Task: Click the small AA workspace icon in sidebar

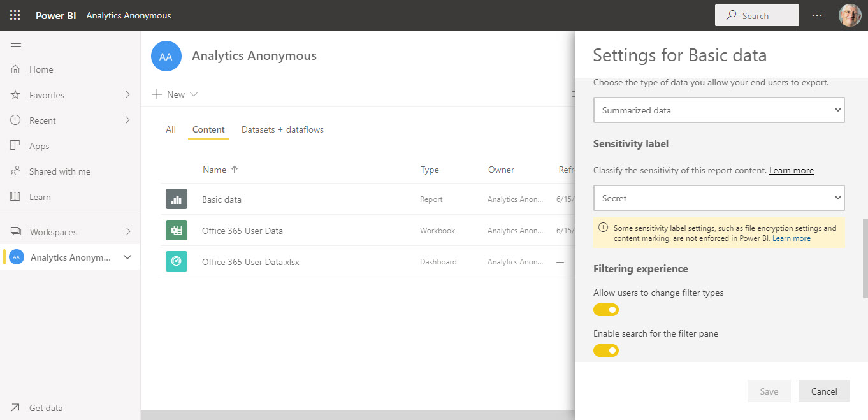Action: 17,257
